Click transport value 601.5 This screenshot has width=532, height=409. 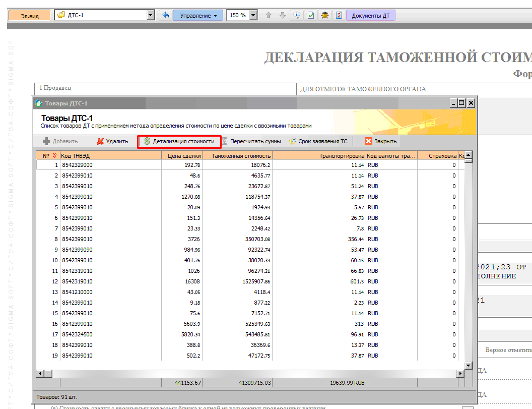point(319,281)
